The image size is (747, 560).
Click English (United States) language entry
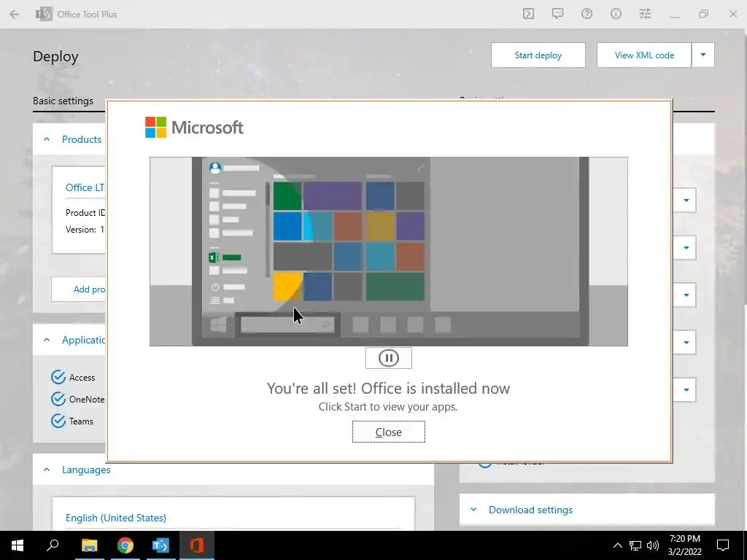tap(116, 518)
